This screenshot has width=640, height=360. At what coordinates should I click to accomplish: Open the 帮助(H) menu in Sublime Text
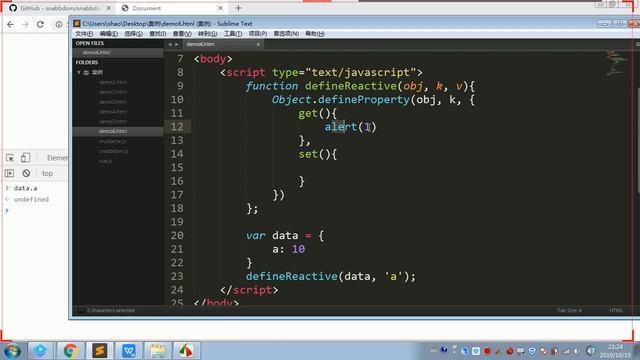[x=315, y=33]
